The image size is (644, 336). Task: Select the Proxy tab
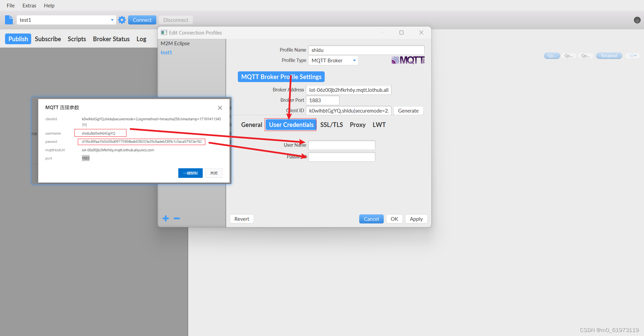pos(358,125)
